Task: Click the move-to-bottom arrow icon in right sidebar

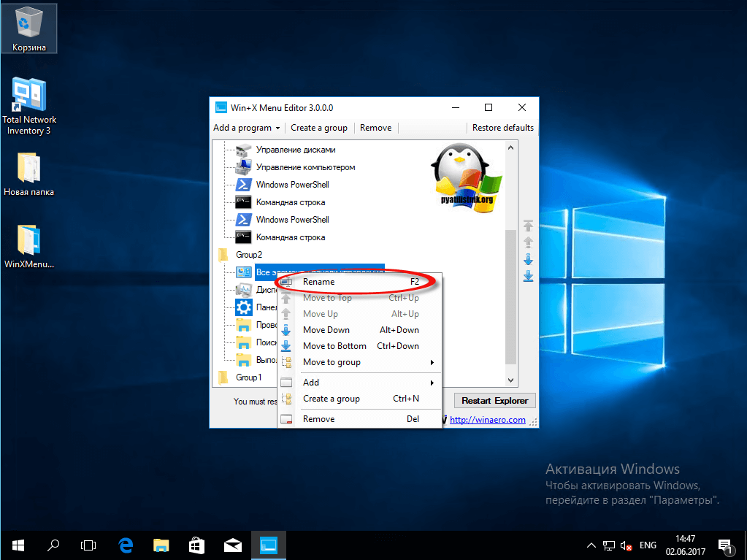Action: tap(528, 276)
